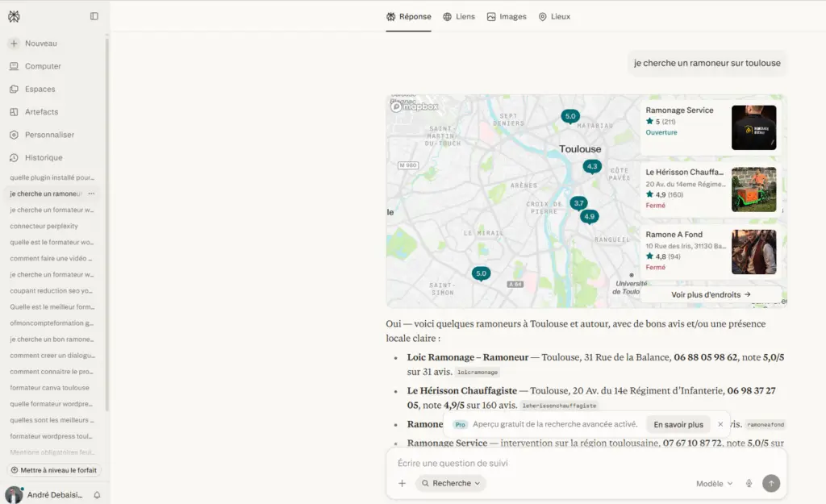Open history item 'quelle plugin installé pour...'

pyautogui.click(x=52, y=177)
